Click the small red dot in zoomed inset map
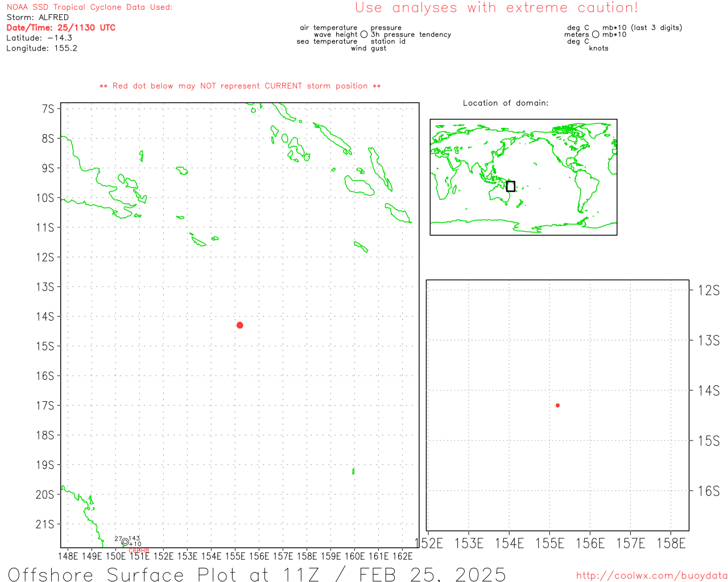728x582 pixels. tap(558, 405)
